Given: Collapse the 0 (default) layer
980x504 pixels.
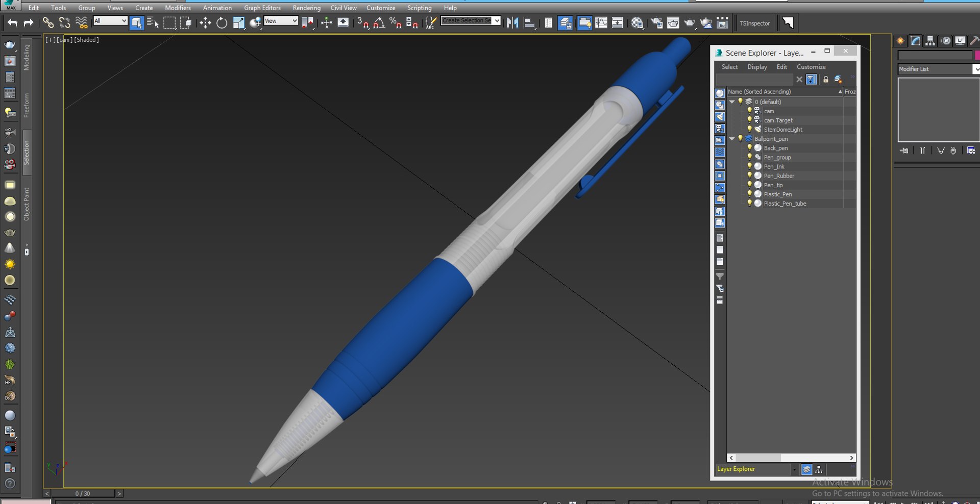Looking at the screenshot, I should tap(732, 102).
